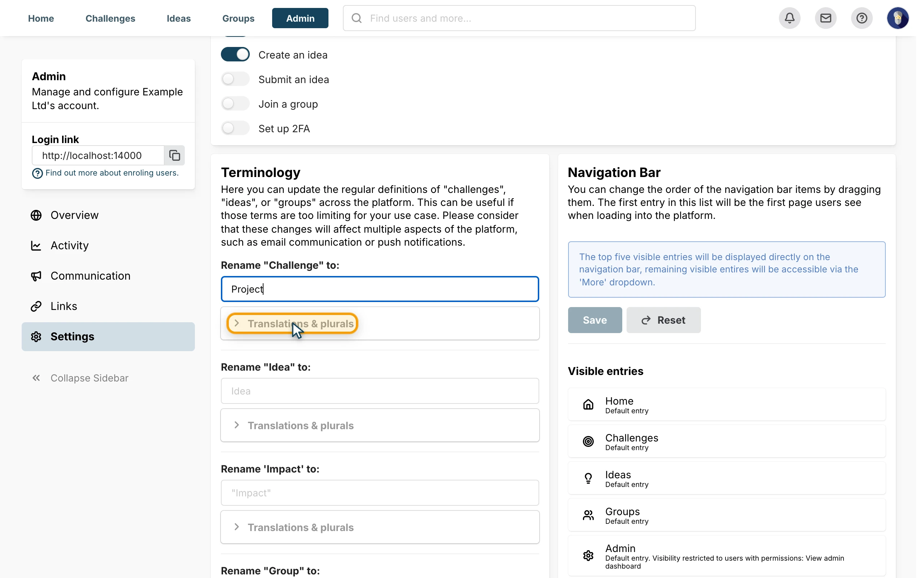The width and height of the screenshot is (924, 578).
Task: Click the Settings gear icon in sidebar
Action: [x=36, y=336]
